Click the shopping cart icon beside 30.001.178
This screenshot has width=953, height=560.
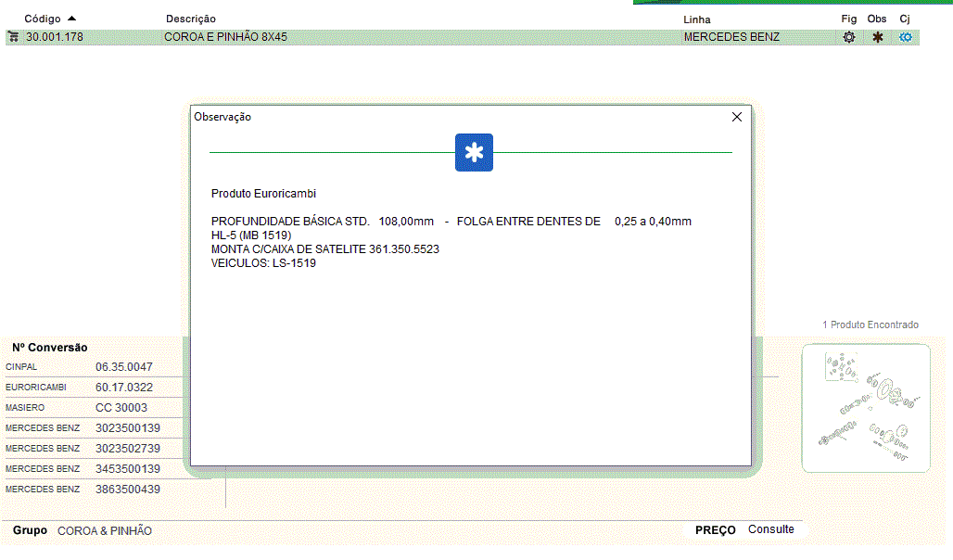(x=14, y=37)
